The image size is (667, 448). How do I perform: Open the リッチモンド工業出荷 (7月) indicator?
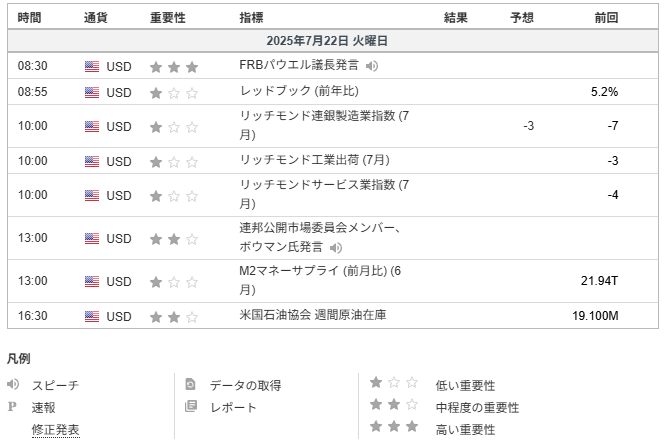click(314, 160)
